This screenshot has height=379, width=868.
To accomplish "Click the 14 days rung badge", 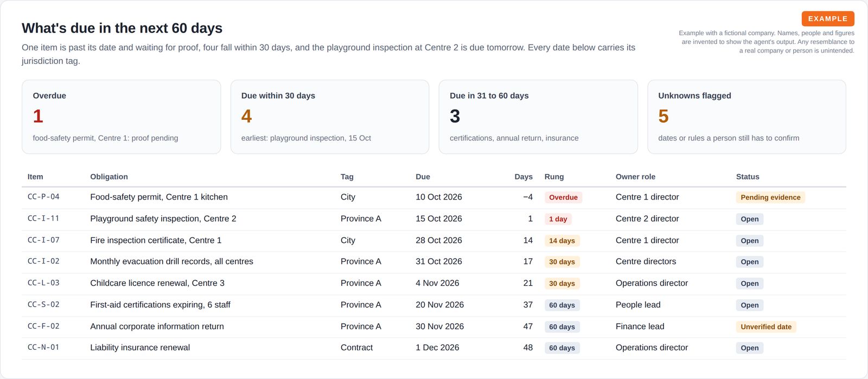I will (x=562, y=241).
